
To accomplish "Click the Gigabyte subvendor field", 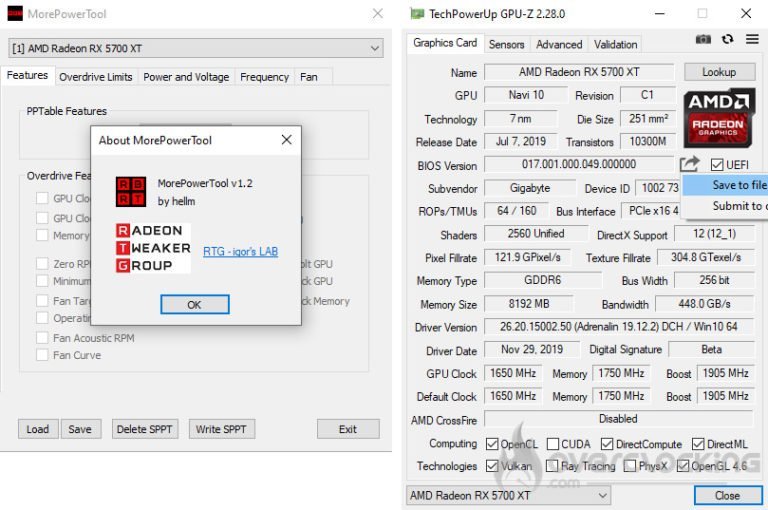I will (x=530, y=188).
